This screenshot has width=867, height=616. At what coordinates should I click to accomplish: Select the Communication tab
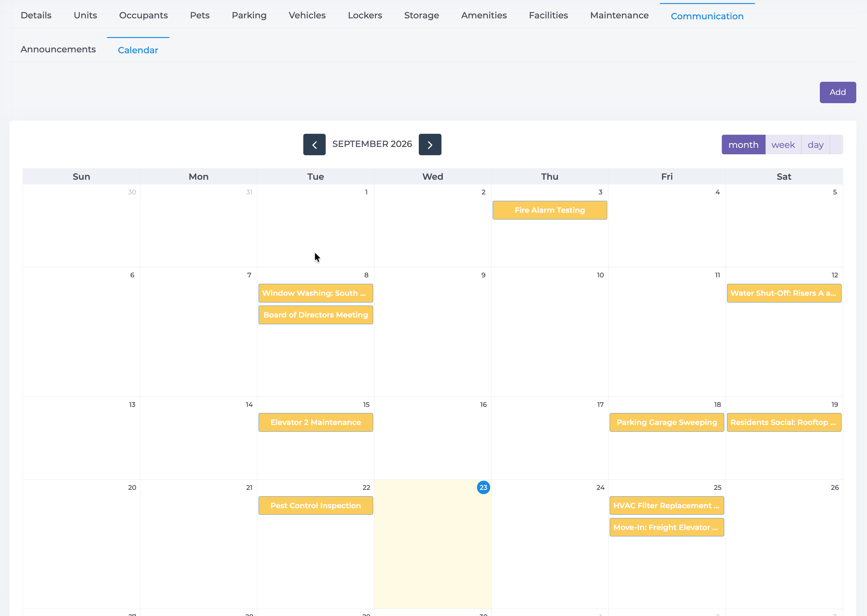tap(707, 16)
